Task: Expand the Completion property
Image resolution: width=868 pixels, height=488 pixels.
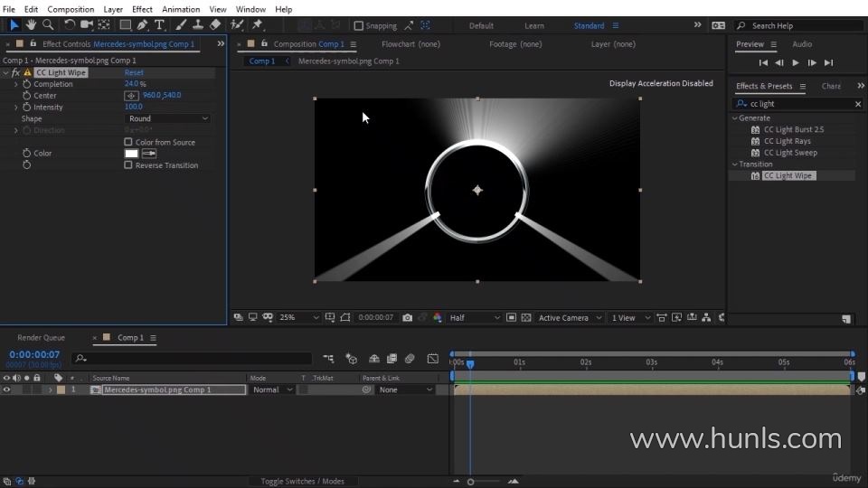Action: [16, 84]
